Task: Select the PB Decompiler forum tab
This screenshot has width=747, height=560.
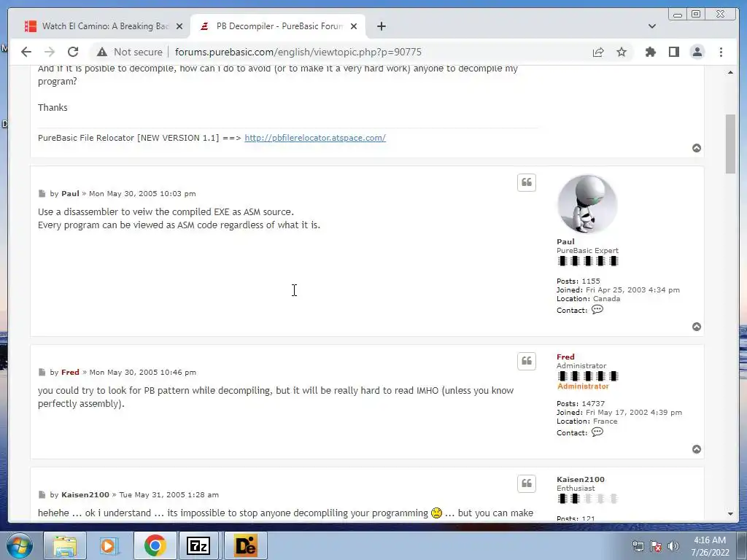Action: [279, 26]
